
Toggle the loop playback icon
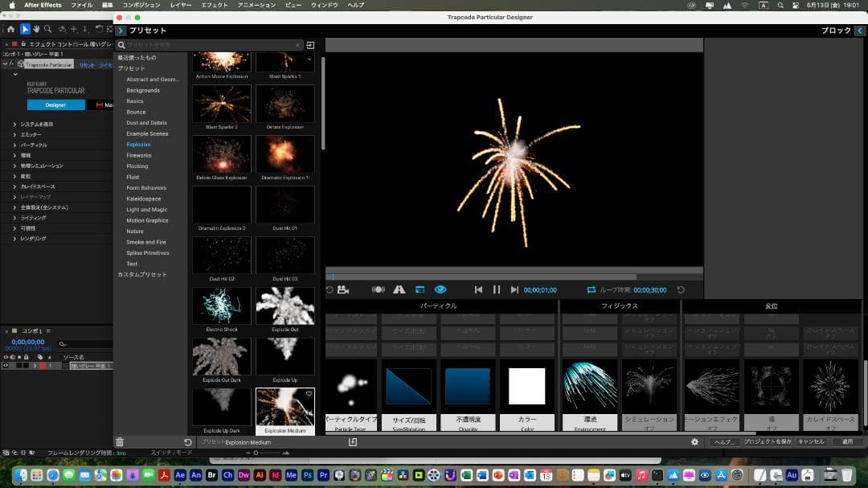592,289
